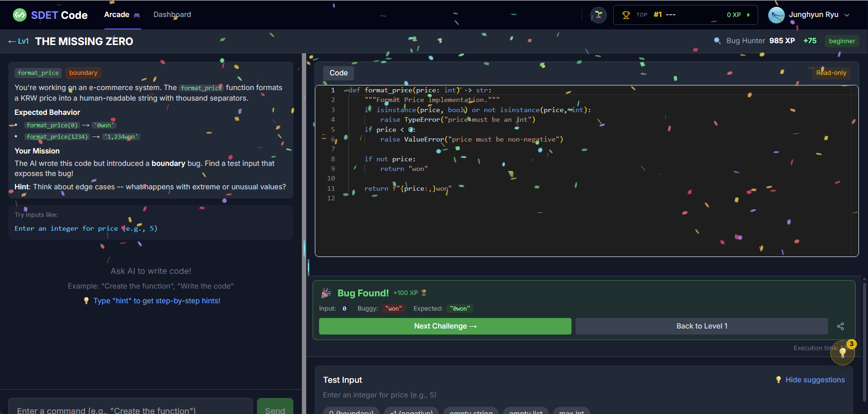The height and width of the screenshot is (414, 868).
Task: Click the beginner rank badge
Action: click(x=841, y=41)
